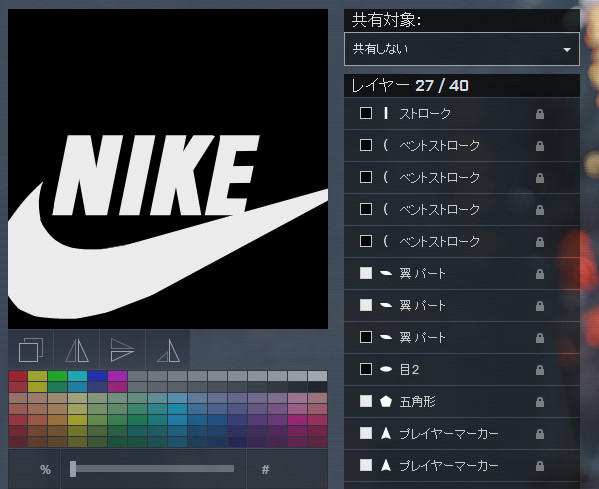Click the Nike emblem preview canvas
This screenshot has width=599, height=489.
168,169
